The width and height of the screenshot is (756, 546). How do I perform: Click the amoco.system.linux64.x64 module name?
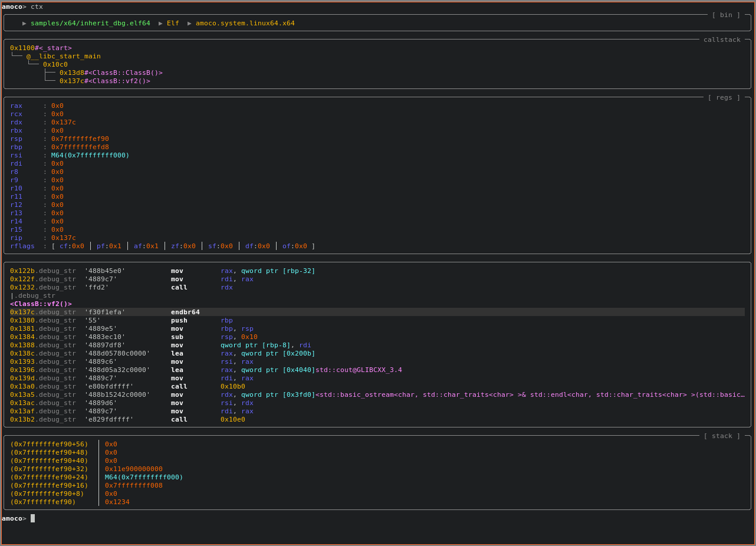[245, 24]
